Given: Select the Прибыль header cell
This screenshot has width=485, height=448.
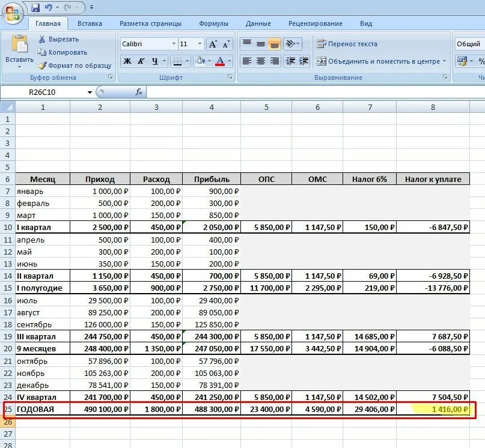Looking at the screenshot, I should point(212,179).
